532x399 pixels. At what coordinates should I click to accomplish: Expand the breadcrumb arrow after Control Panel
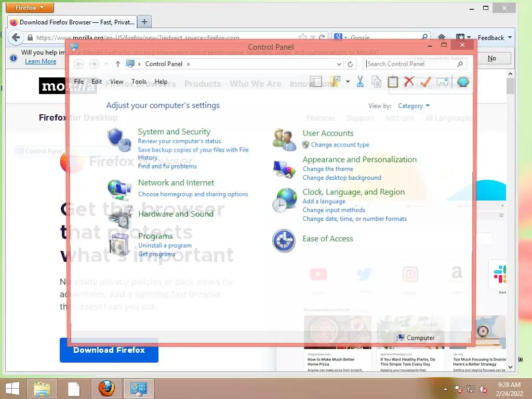pos(189,64)
